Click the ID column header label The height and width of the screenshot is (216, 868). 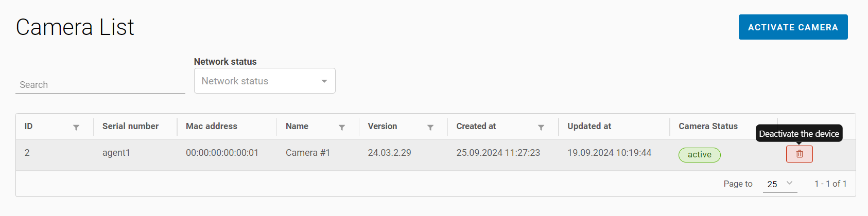coord(29,127)
